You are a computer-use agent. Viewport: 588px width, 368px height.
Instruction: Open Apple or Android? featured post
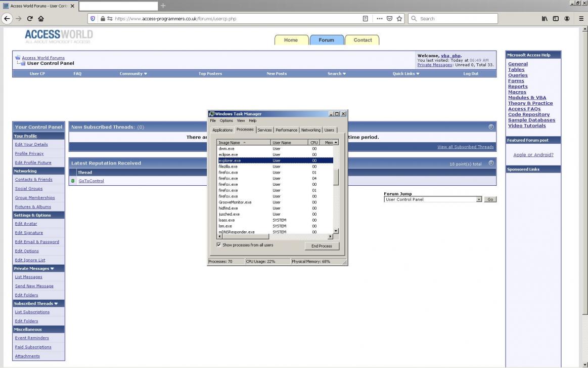[x=533, y=155]
